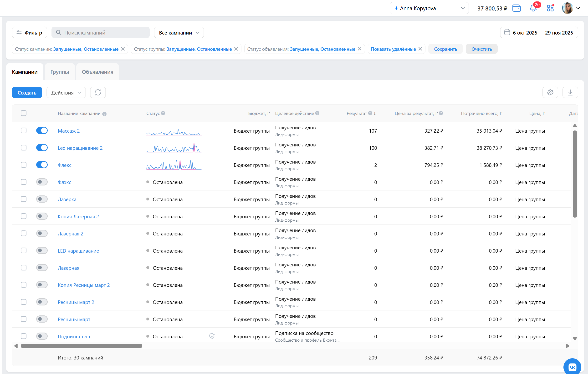Click the horizontal table scrollbar thumb
The image size is (588, 374).
tap(81, 346)
